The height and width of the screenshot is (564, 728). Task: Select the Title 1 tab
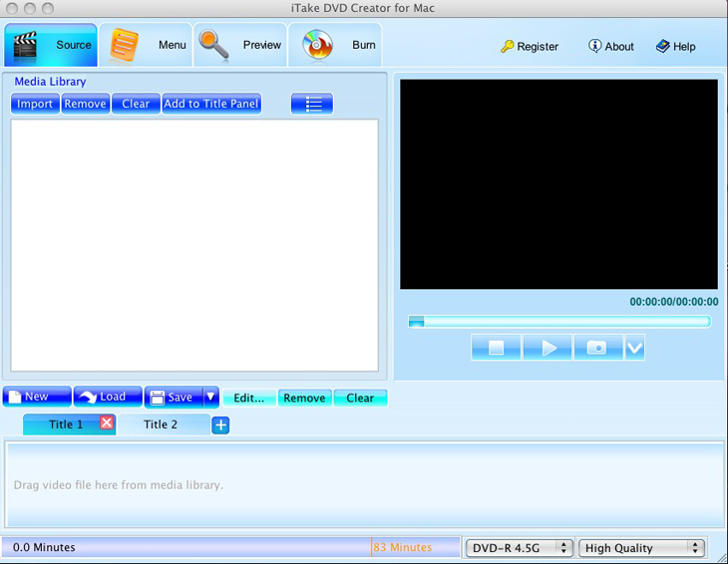tap(66, 424)
